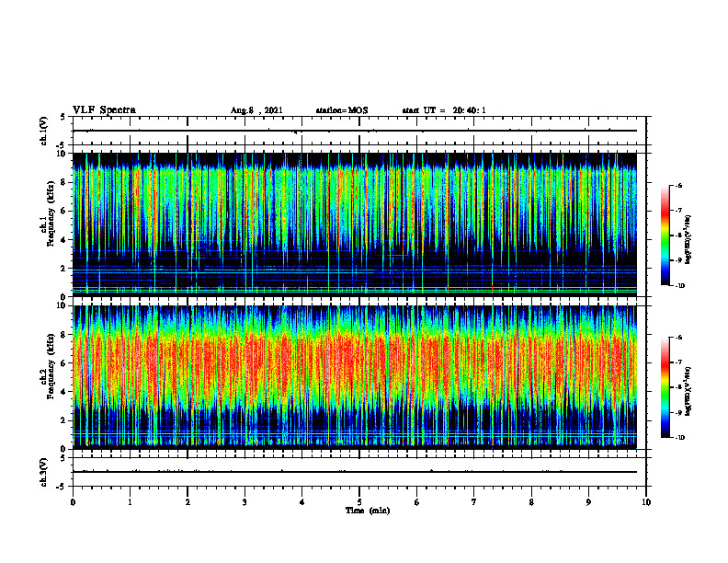The width and height of the screenshot is (728, 563).
Task: Click time axis tick label "9"
Action: [x=588, y=502]
